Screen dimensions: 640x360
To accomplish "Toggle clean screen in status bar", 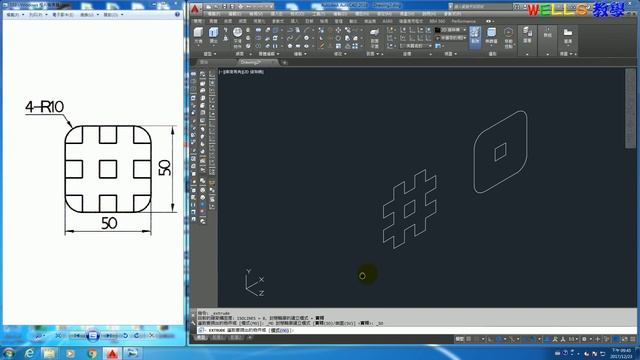I will click(x=625, y=339).
